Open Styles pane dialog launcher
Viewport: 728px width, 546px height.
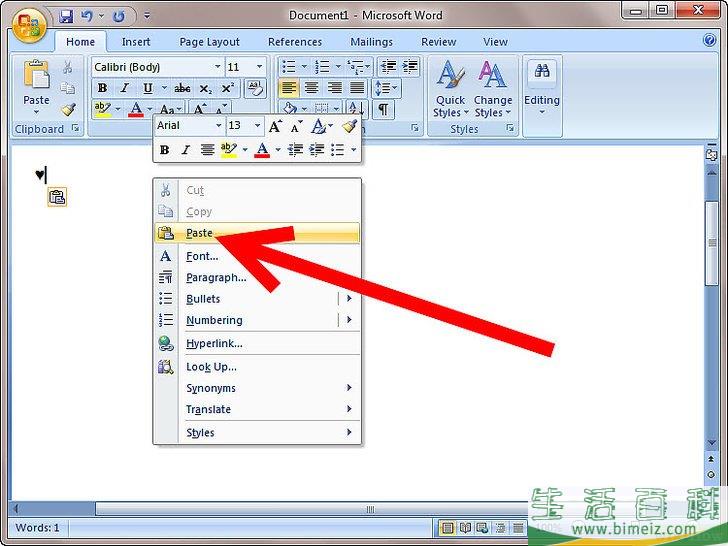tap(510, 128)
